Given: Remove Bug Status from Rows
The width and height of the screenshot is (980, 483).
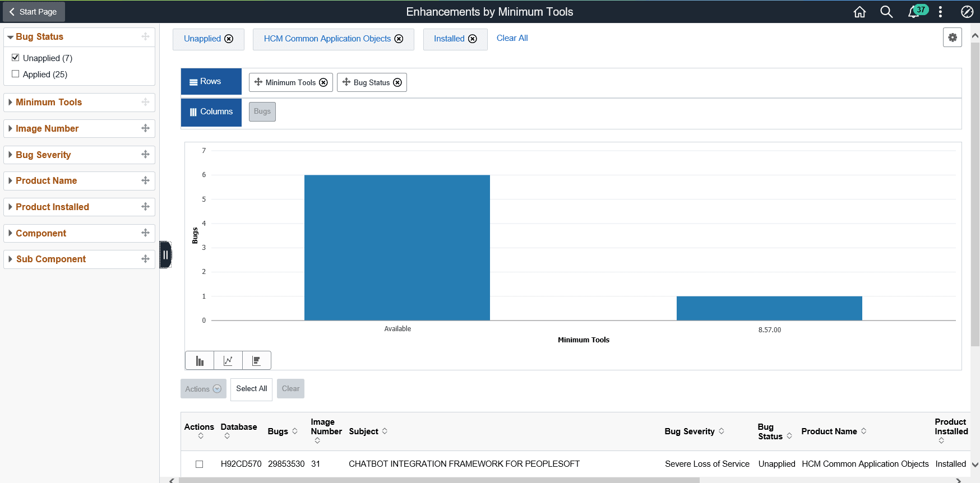Looking at the screenshot, I should click(x=397, y=82).
